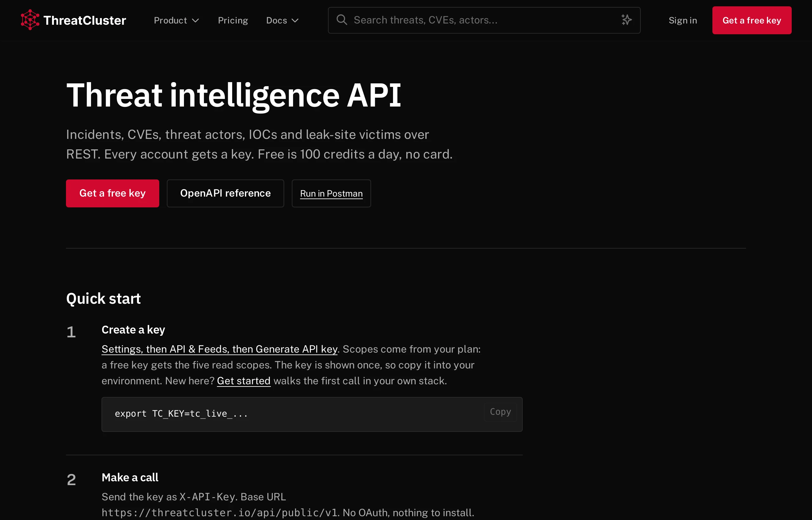Click the Create a key step title
The image size is (812, 520).
coord(133,329)
